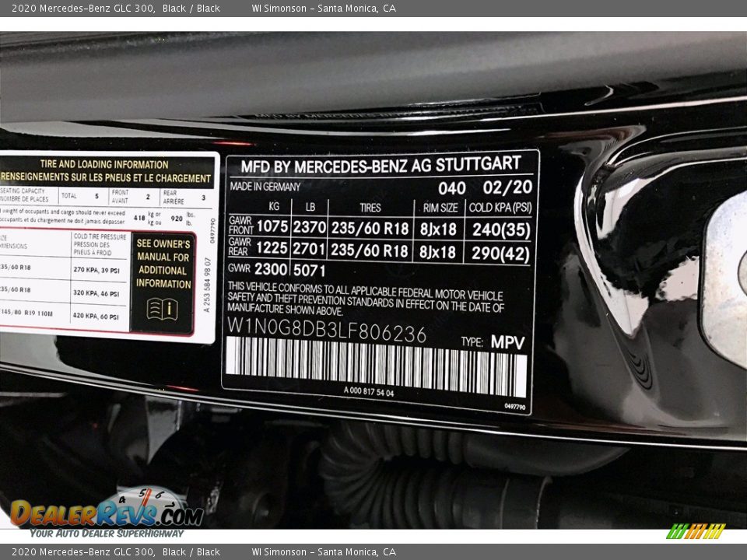747x560 pixels.
Task: Click the GAWR front value '1075'
Action: pyautogui.click(x=272, y=226)
